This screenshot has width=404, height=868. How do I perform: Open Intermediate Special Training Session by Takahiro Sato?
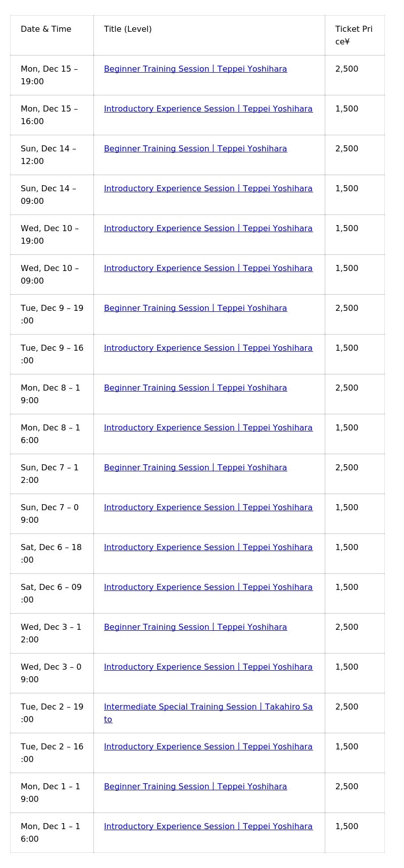click(208, 707)
